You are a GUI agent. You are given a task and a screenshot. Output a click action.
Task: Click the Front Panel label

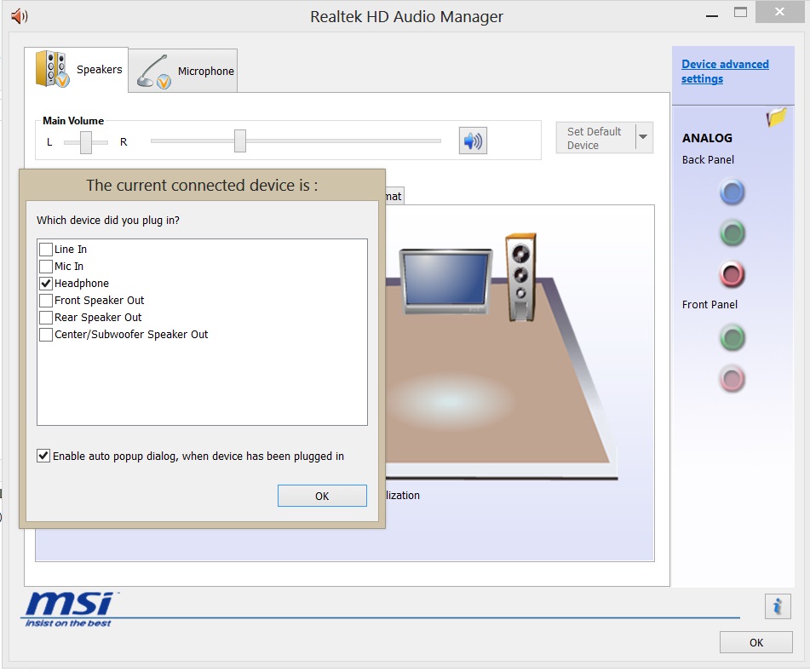pos(709,305)
